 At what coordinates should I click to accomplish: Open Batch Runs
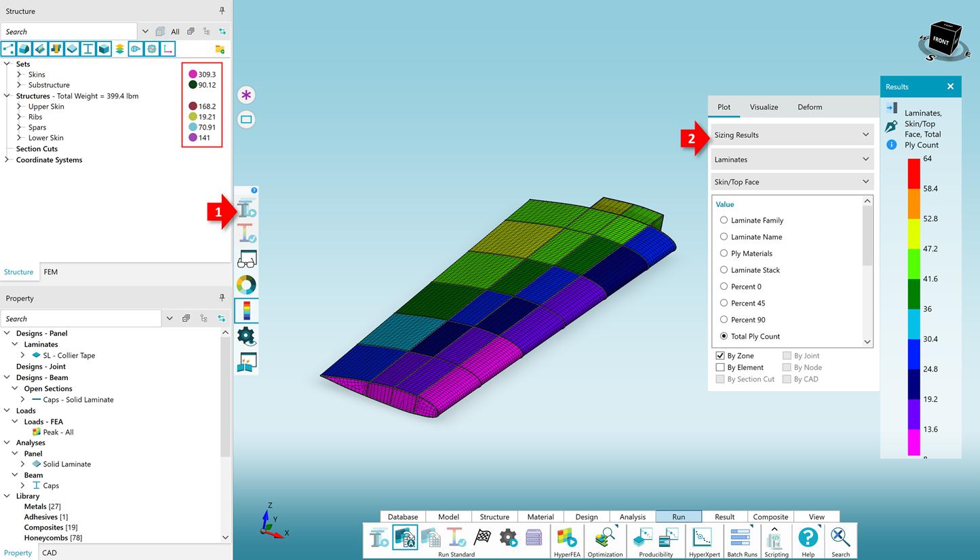[742, 541]
